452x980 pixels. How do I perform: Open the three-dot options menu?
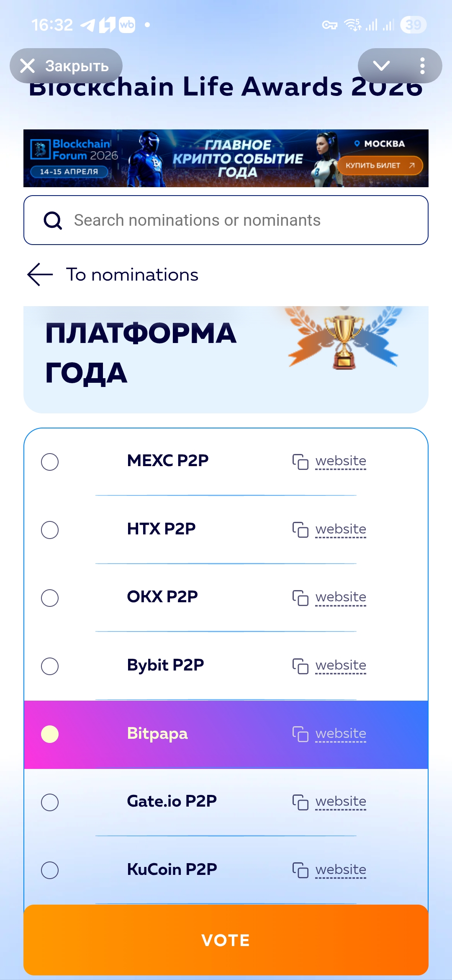[x=422, y=66]
